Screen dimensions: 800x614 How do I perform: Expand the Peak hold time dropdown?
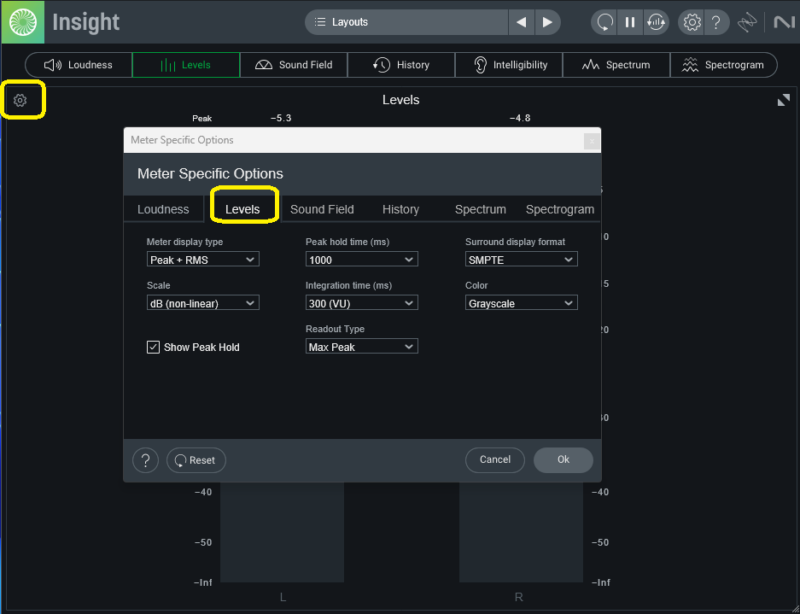[361, 260]
